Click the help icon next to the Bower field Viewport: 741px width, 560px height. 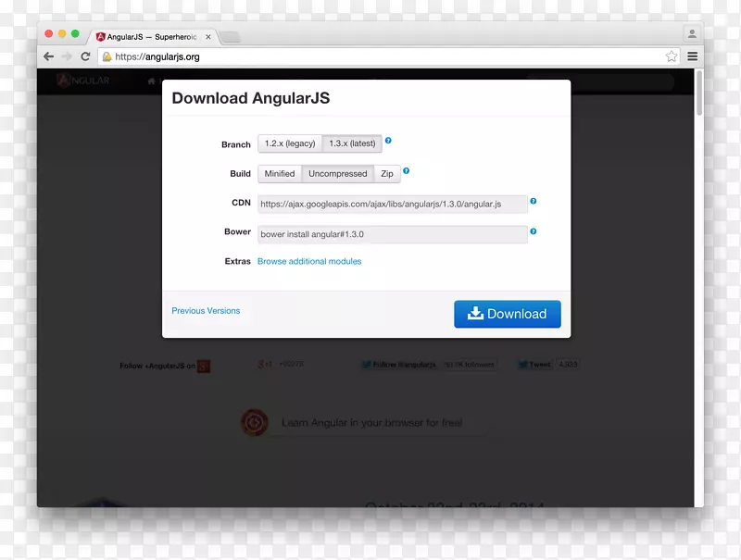click(x=534, y=231)
